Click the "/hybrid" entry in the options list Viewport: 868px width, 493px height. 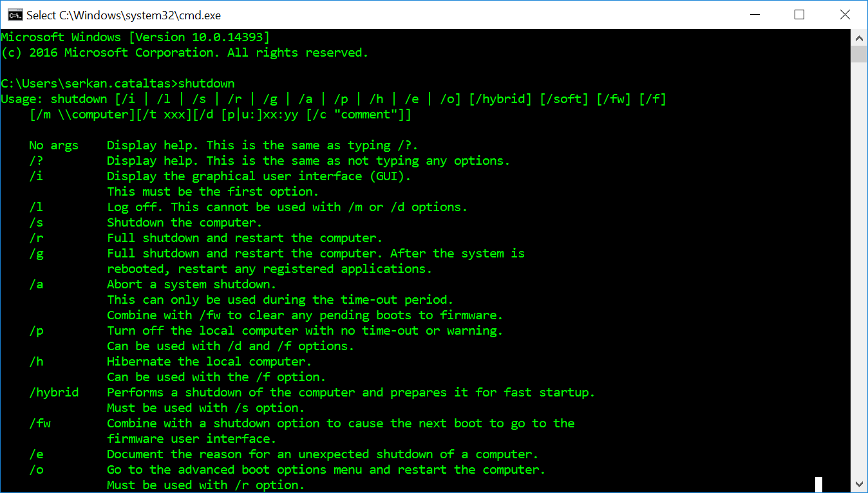54,393
